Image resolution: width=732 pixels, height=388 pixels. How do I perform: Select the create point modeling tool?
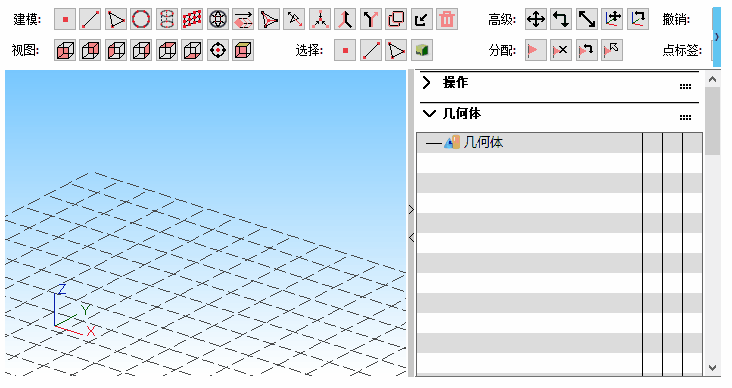pyautogui.click(x=65, y=20)
